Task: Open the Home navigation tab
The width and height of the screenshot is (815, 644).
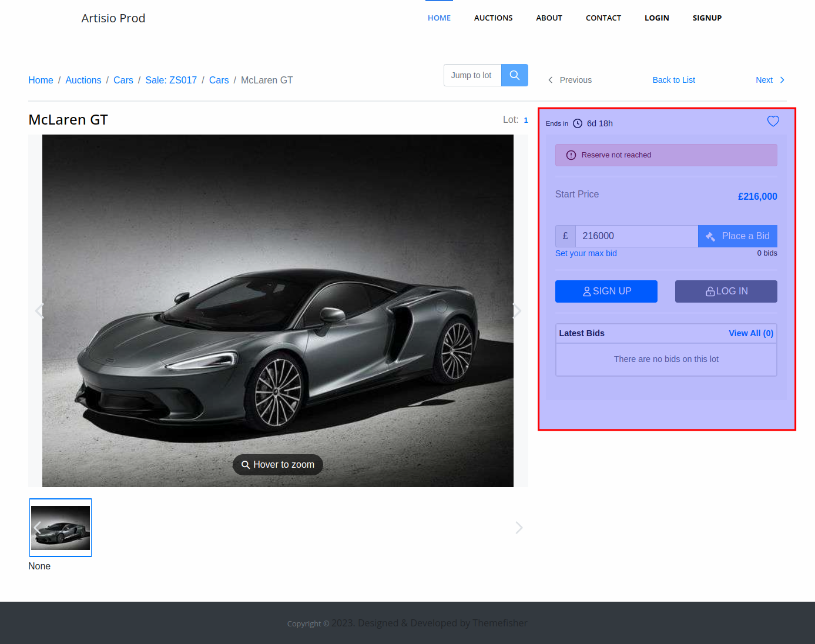Action: (x=439, y=18)
